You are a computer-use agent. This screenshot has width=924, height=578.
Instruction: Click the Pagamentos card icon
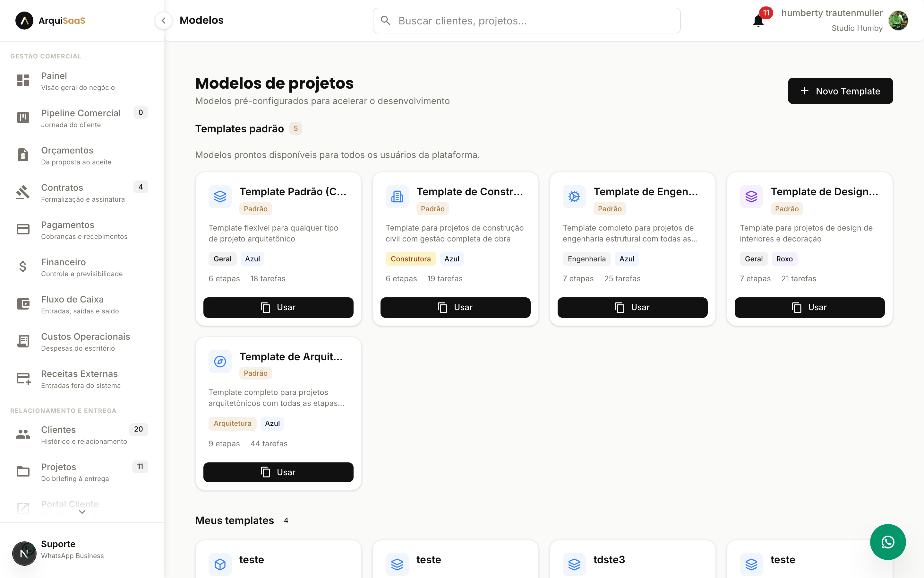tap(23, 229)
